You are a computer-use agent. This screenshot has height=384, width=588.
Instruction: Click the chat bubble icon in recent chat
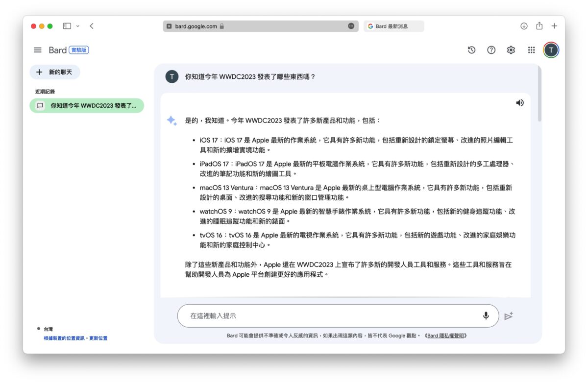click(40, 105)
